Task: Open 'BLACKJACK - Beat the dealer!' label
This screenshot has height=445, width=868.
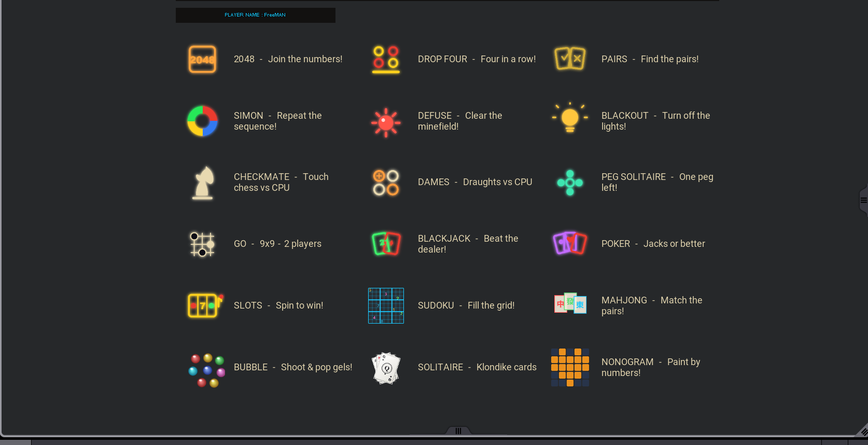Action: tap(468, 244)
